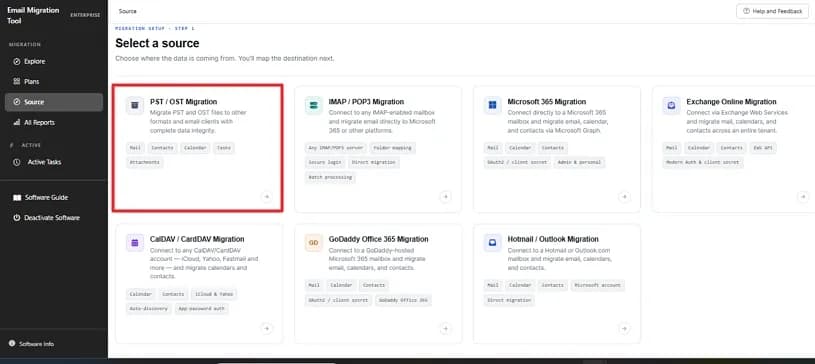Screen dimensions: 815x364
Task: Click the EWS API tag
Action: 764,148
